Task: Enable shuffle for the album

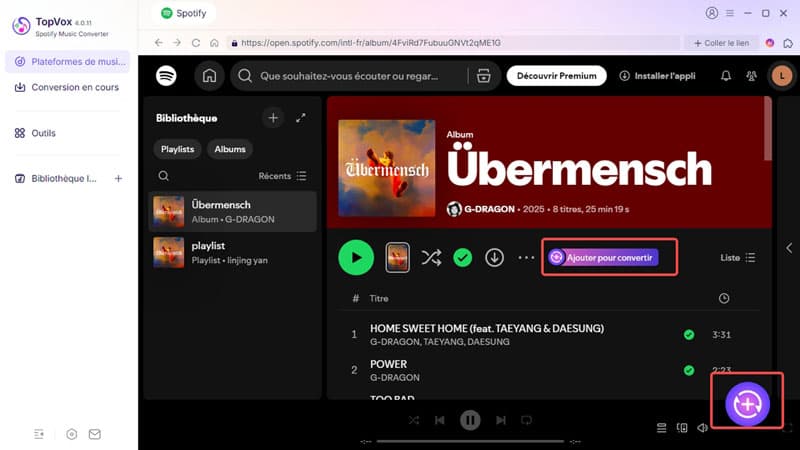Action: pyautogui.click(x=431, y=258)
